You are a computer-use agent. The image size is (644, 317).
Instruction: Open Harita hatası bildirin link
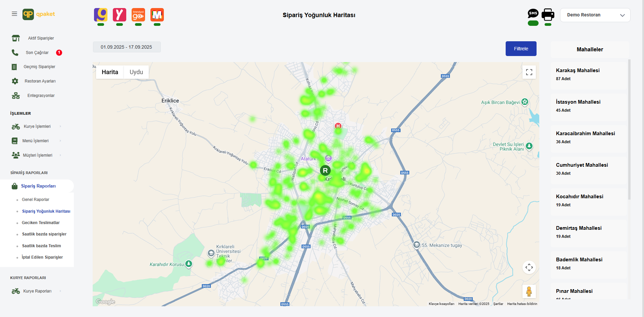(x=522, y=304)
